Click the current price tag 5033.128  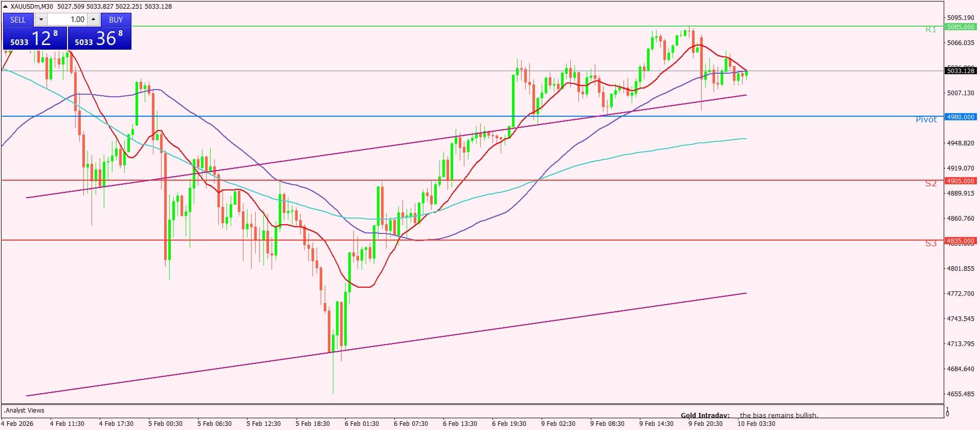(961, 71)
